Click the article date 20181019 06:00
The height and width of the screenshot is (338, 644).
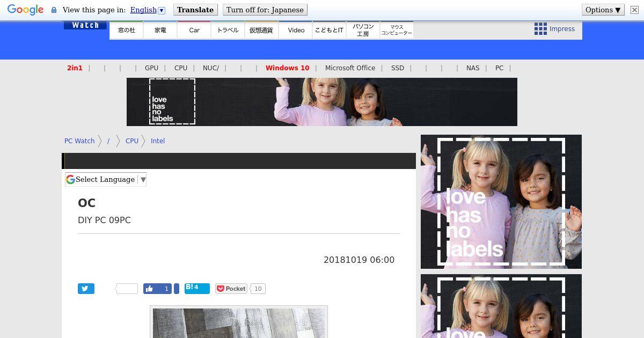coord(359,260)
